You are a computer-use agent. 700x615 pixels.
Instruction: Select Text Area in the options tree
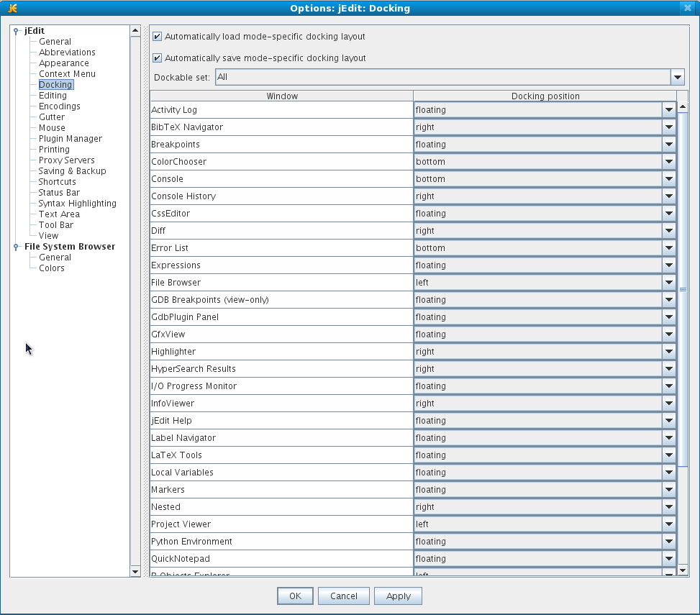pos(59,214)
